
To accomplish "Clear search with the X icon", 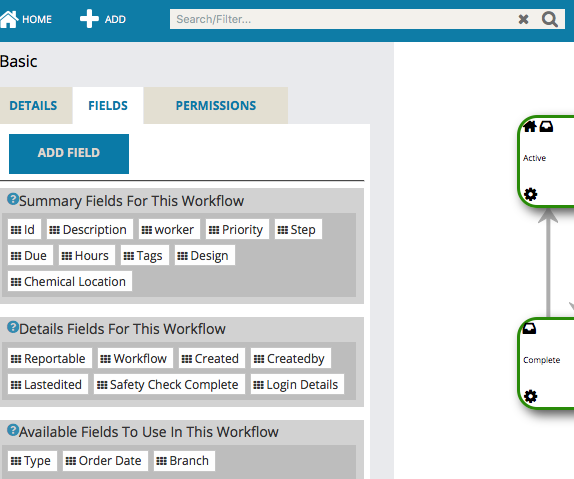I will (x=523, y=19).
